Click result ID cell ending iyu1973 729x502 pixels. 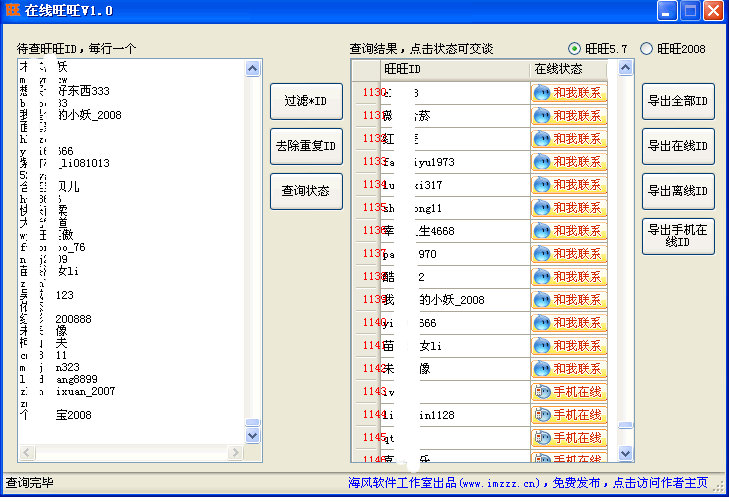(456, 162)
